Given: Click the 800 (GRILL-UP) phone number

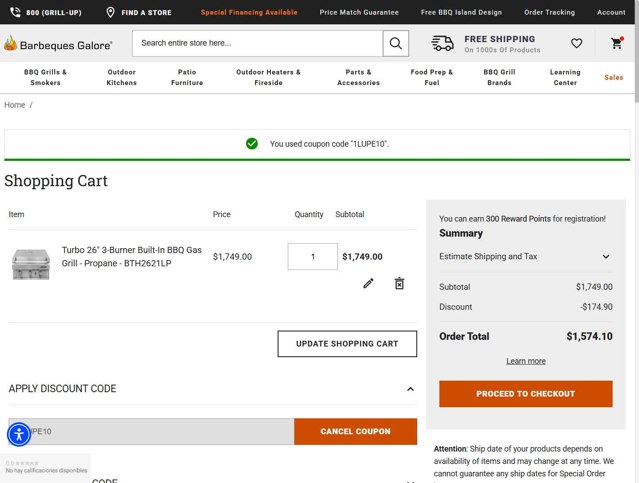Looking at the screenshot, I should coord(54,13).
